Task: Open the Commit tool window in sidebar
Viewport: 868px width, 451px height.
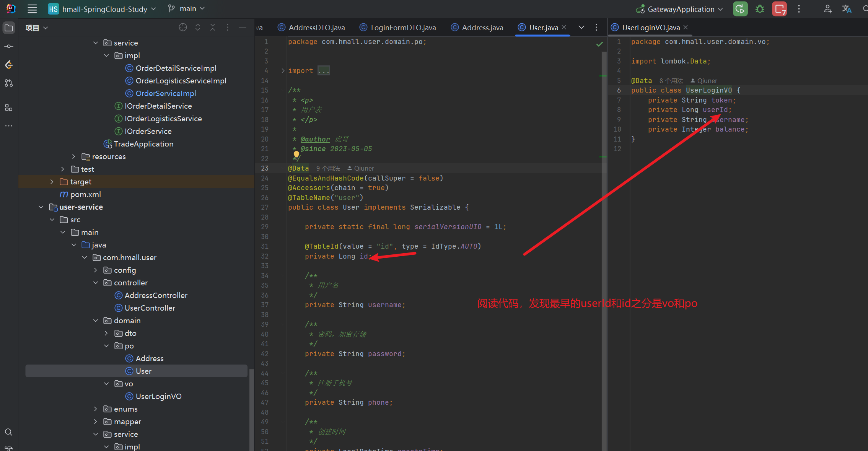Action: [9, 46]
